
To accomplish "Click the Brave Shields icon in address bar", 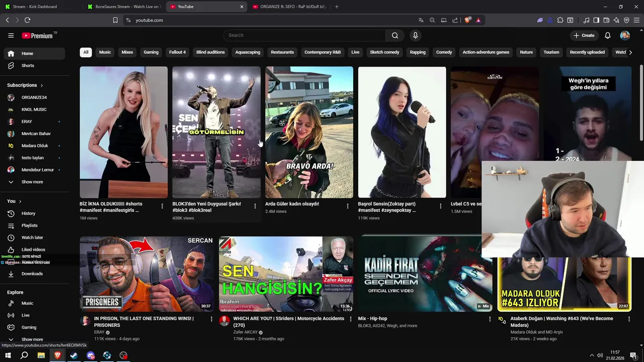I will click(467, 20).
